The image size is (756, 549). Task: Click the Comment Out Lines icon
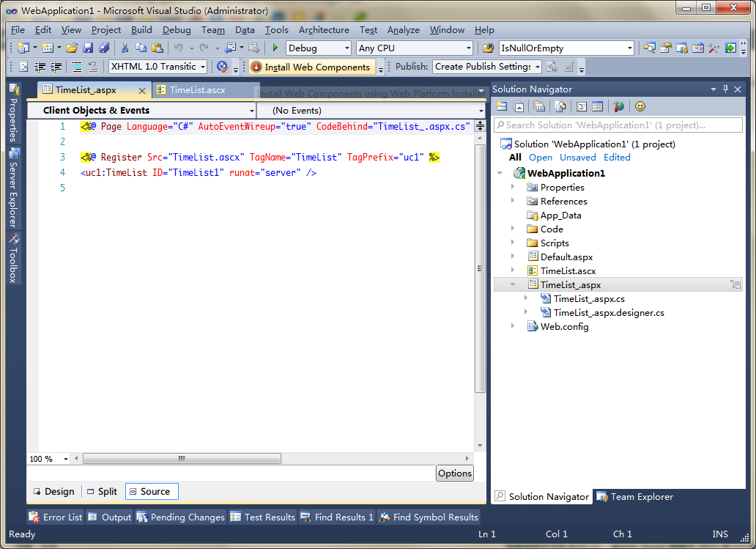point(77,67)
